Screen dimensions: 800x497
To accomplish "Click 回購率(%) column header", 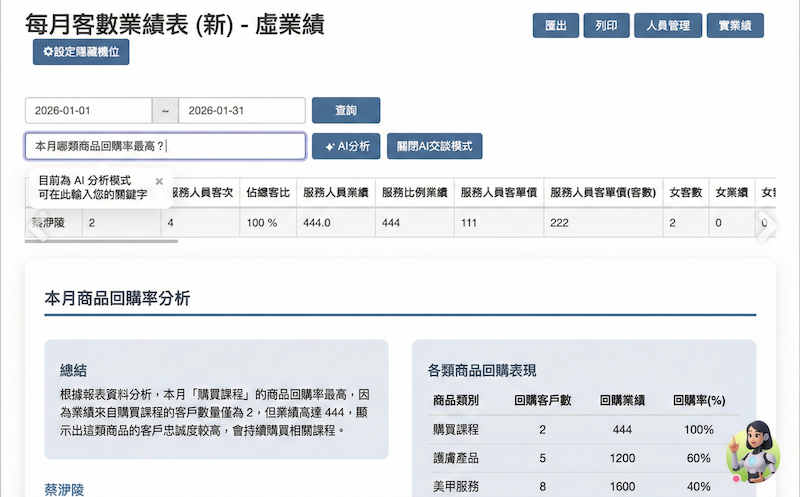I will [699, 400].
